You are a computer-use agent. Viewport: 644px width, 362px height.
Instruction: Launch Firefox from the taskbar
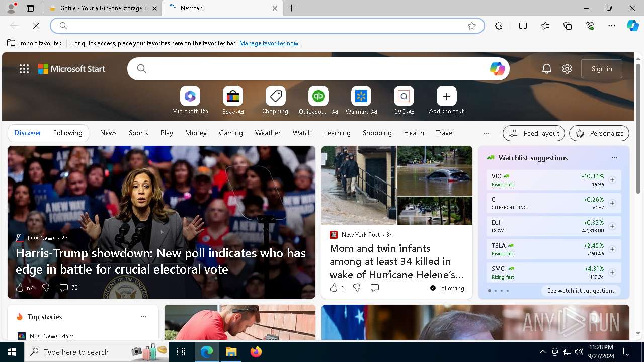[256, 352]
